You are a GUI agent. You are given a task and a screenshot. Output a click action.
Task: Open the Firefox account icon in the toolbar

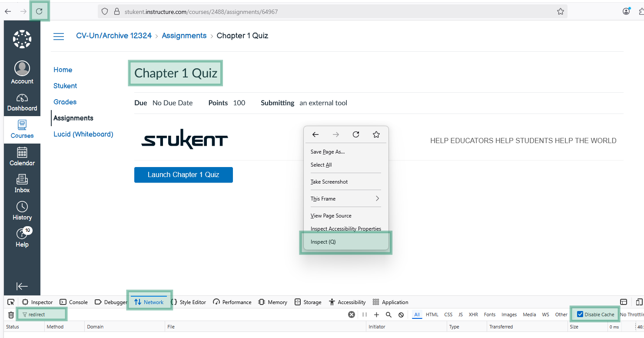(x=626, y=11)
